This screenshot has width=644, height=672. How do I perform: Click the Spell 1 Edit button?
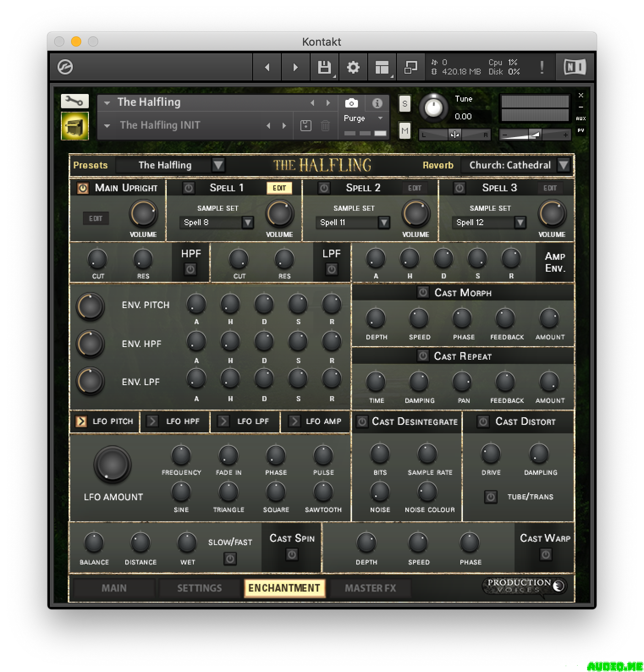click(279, 188)
